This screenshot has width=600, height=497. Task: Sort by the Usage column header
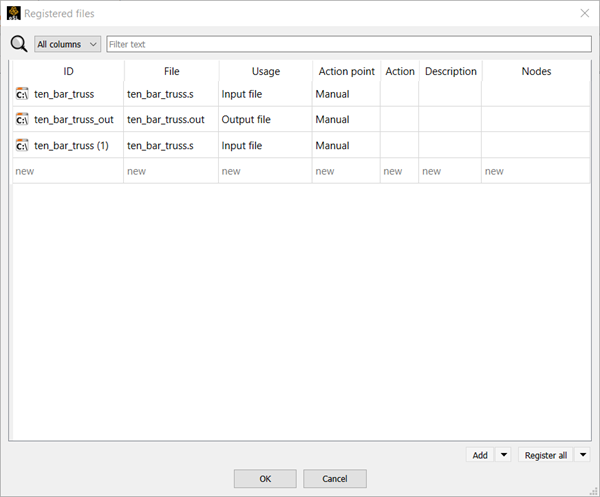(265, 71)
